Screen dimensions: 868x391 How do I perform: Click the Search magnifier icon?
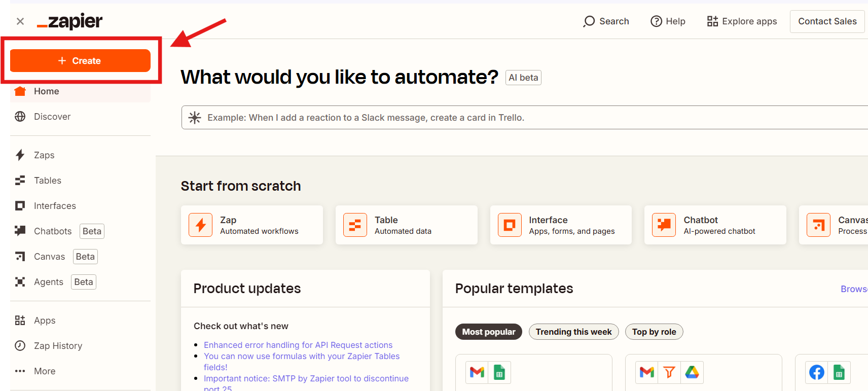pyautogui.click(x=589, y=21)
